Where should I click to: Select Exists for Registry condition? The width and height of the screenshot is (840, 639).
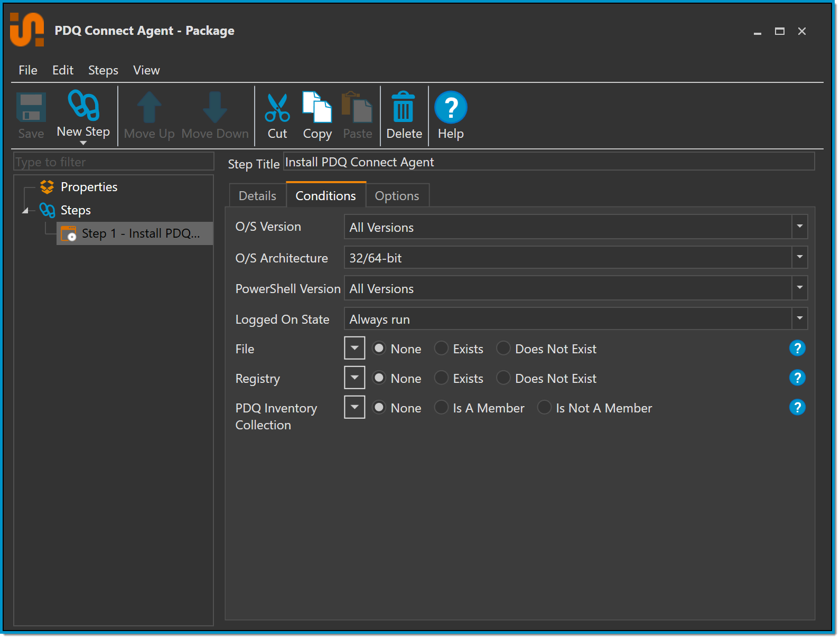[x=441, y=378]
